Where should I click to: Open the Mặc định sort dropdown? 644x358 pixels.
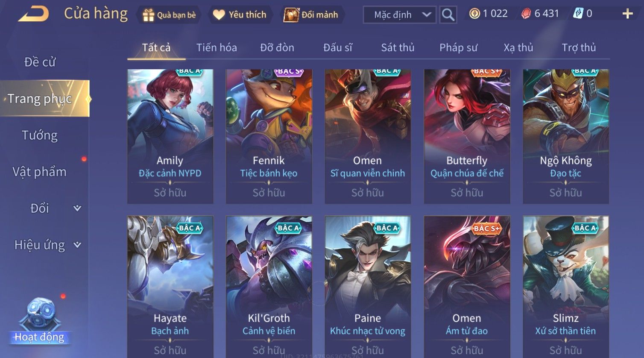tap(400, 15)
